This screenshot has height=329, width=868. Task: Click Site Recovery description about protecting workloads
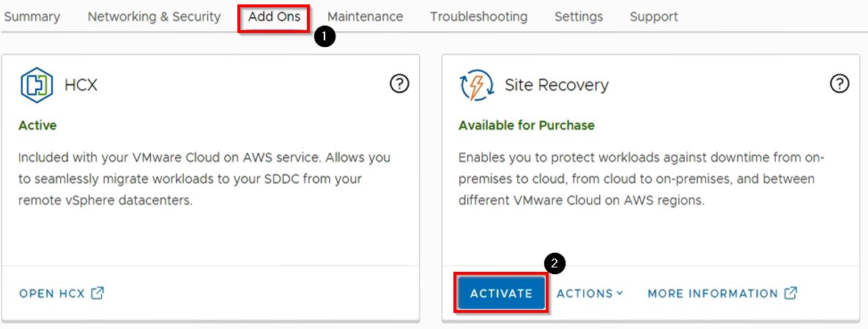click(x=642, y=178)
